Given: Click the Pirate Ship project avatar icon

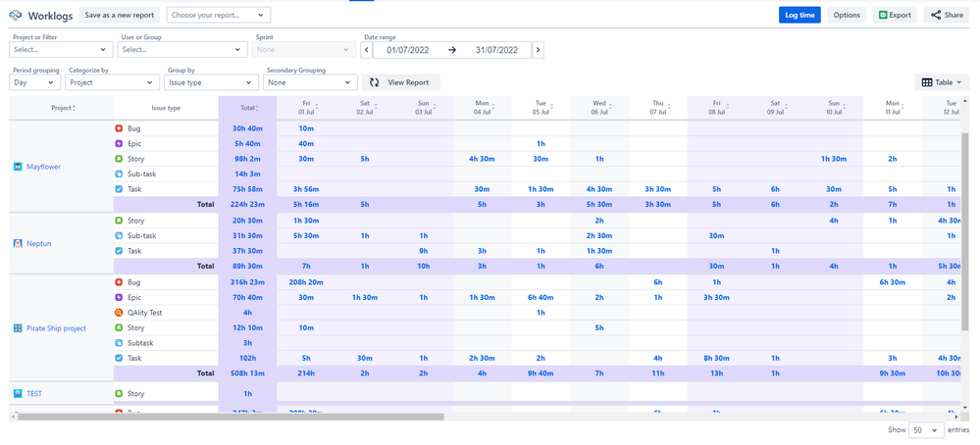Looking at the screenshot, I should (x=17, y=328).
